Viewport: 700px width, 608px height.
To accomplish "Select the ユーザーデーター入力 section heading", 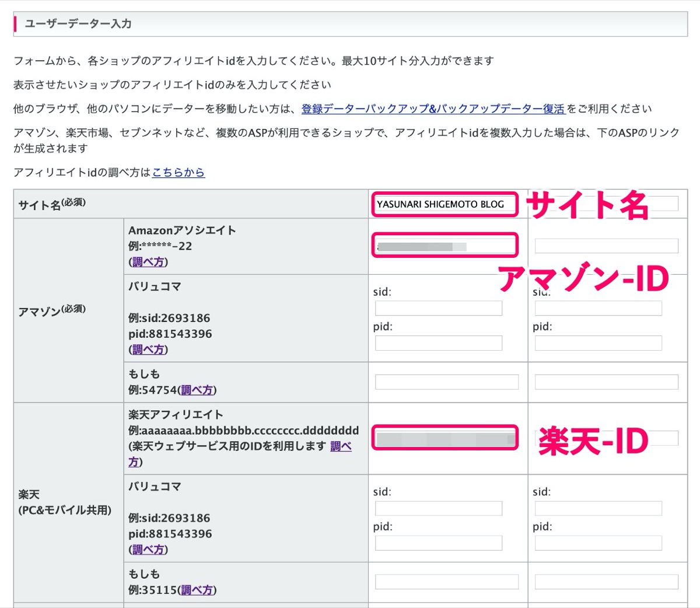I will [78, 24].
